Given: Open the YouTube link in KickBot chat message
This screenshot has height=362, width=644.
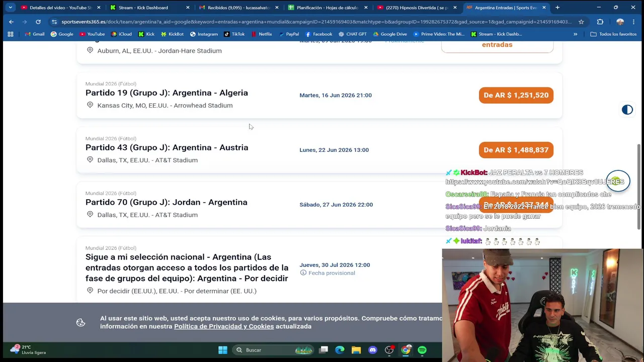Looking at the screenshot, I should pos(534,182).
